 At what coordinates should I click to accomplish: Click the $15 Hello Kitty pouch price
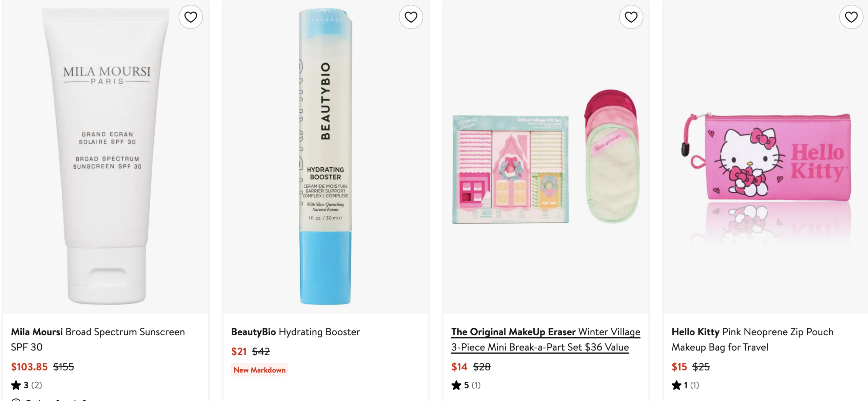pyautogui.click(x=679, y=367)
